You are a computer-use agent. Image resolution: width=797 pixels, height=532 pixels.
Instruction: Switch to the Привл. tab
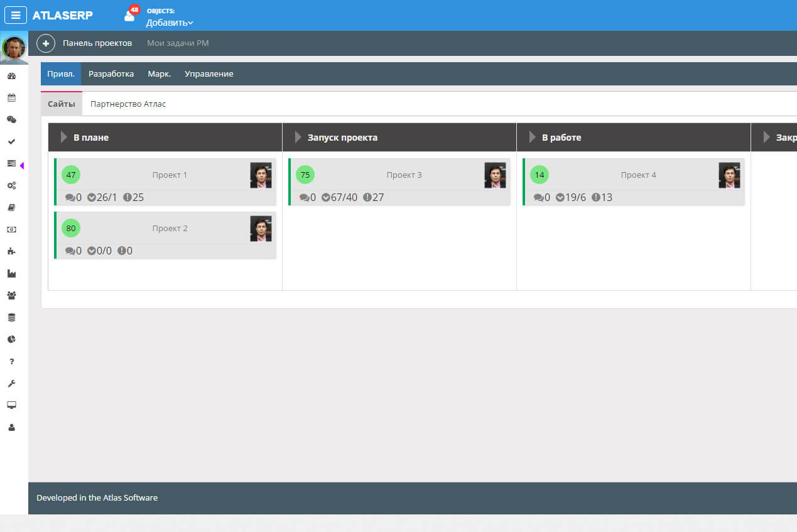point(61,73)
